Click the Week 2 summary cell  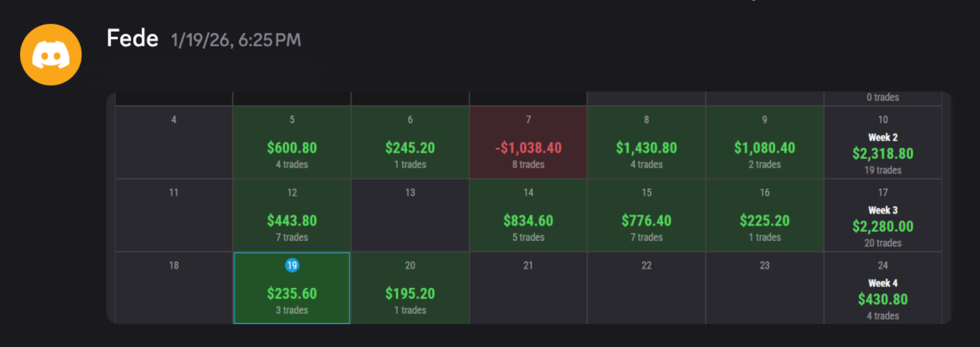pos(883,142)
